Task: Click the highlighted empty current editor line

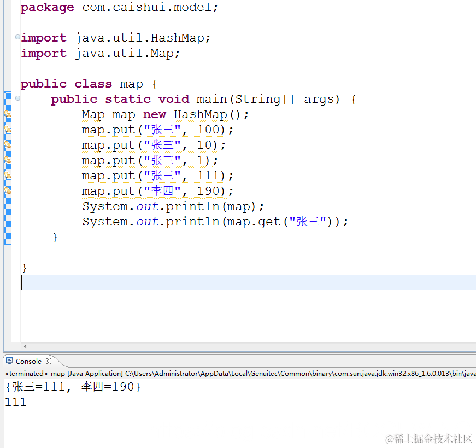Action: [248, 283]
